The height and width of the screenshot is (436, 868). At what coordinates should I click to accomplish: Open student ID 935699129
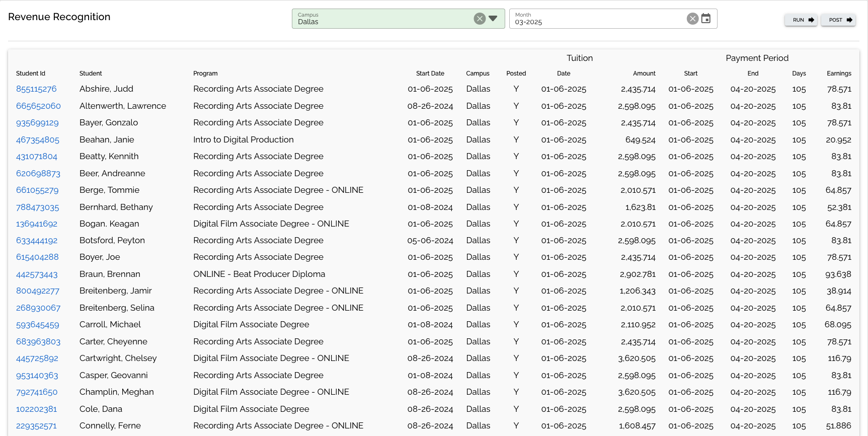point(37,123)
